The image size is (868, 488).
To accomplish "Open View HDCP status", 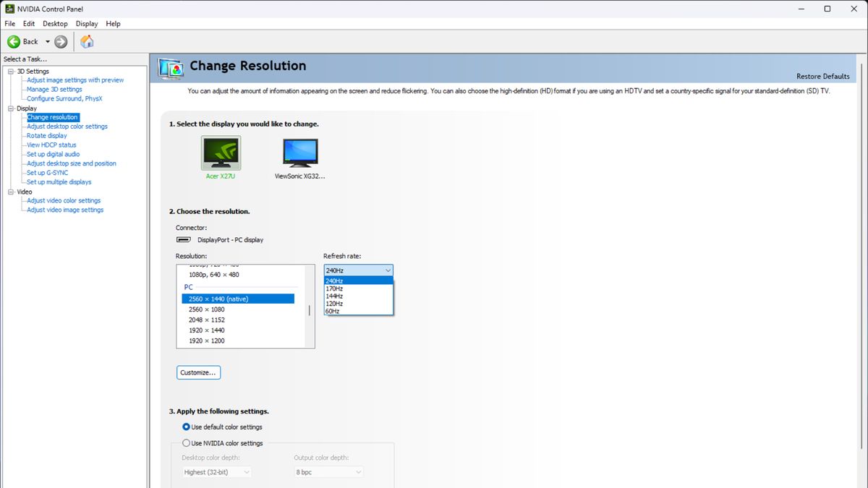I will coord(51,145).
